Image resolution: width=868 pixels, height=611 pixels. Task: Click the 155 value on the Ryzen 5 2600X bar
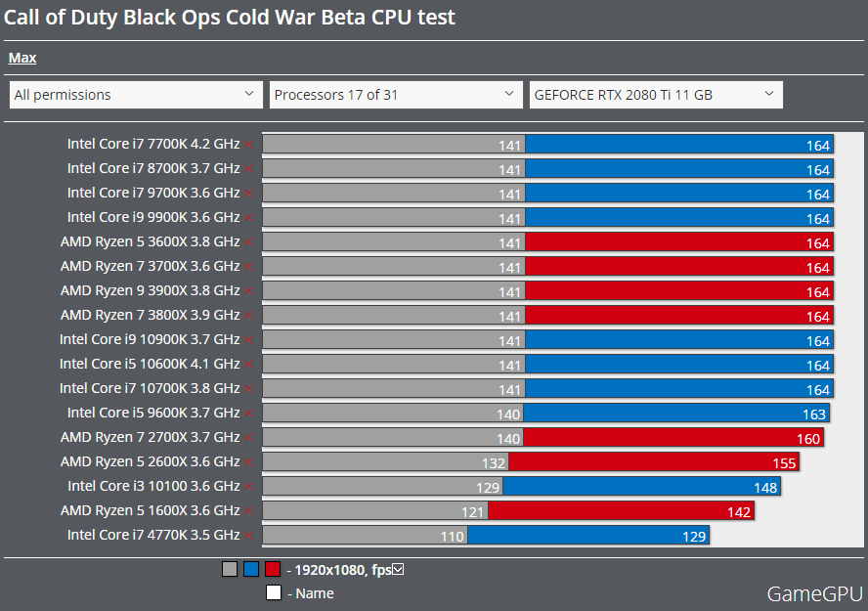784,463
